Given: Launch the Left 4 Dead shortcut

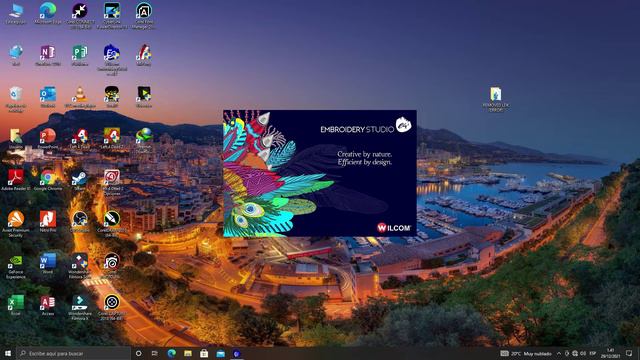Looking at the screenshot, I should [x=80, y=138].
